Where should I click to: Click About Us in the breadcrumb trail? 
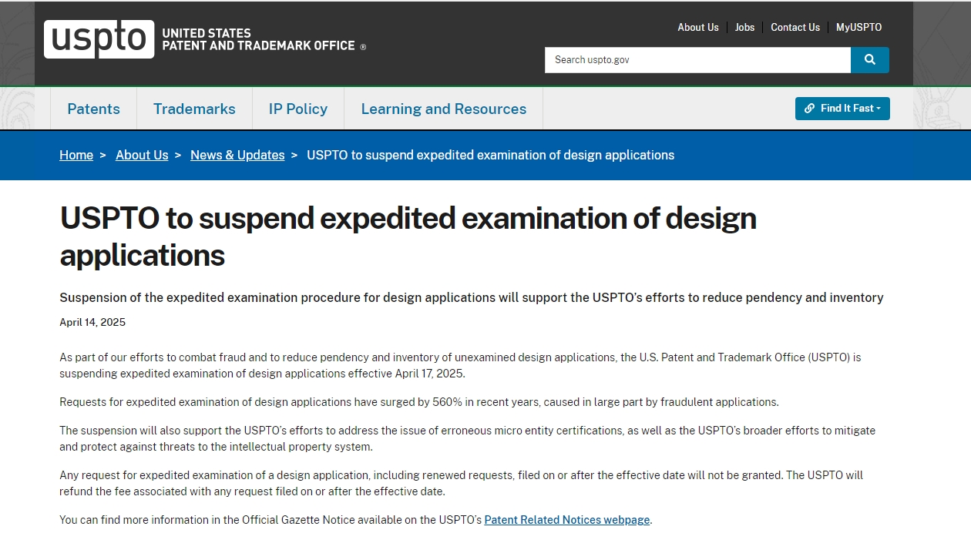(142, 155)
